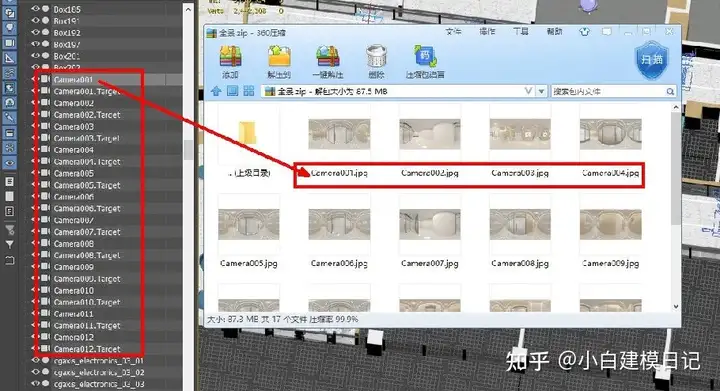720x391 pixels.
Task: Click the lower funnel filter icon
Action: (x=9, y=245)
